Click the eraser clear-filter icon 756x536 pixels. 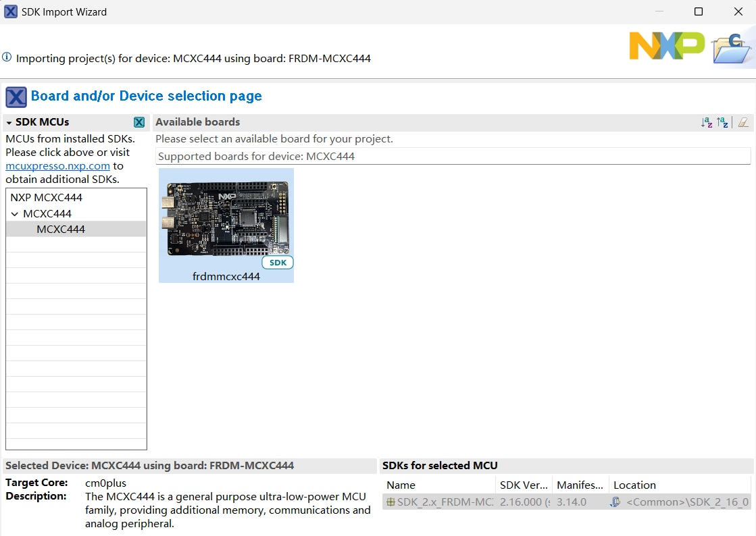tap(743, 122)
